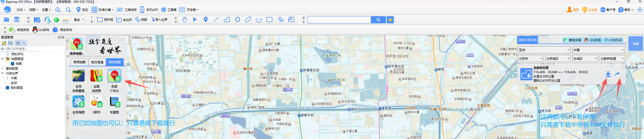
Task: Expand the 基础数据 tree node
Action: [3, 68]
